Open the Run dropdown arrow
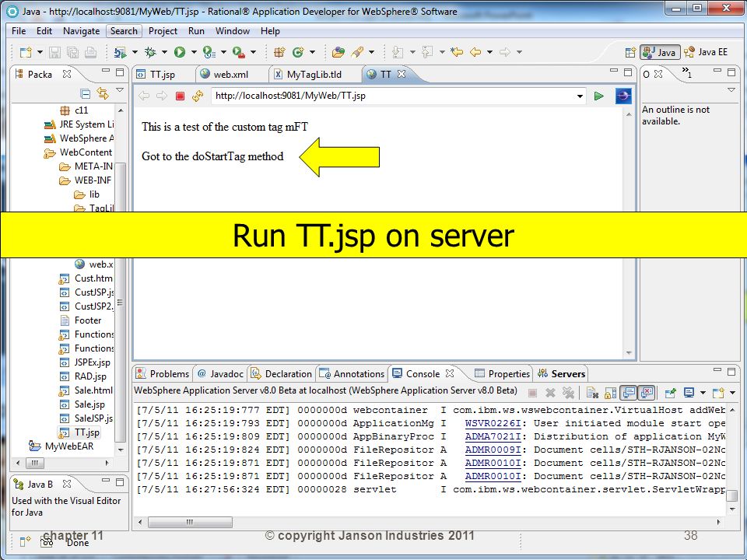The image size is (747, 560). coord(194,52)
